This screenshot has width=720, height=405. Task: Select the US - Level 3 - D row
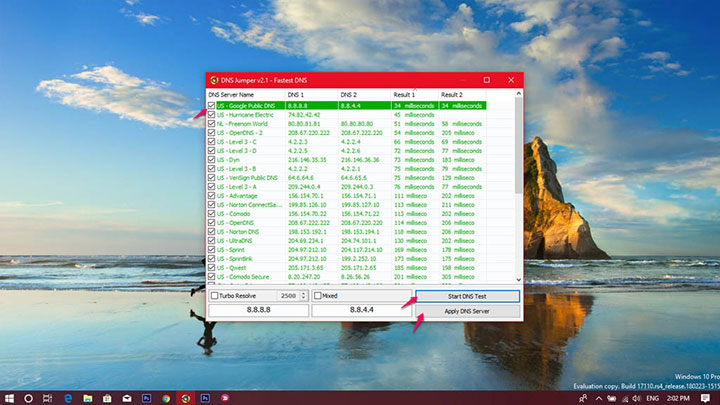coord(347,151)
